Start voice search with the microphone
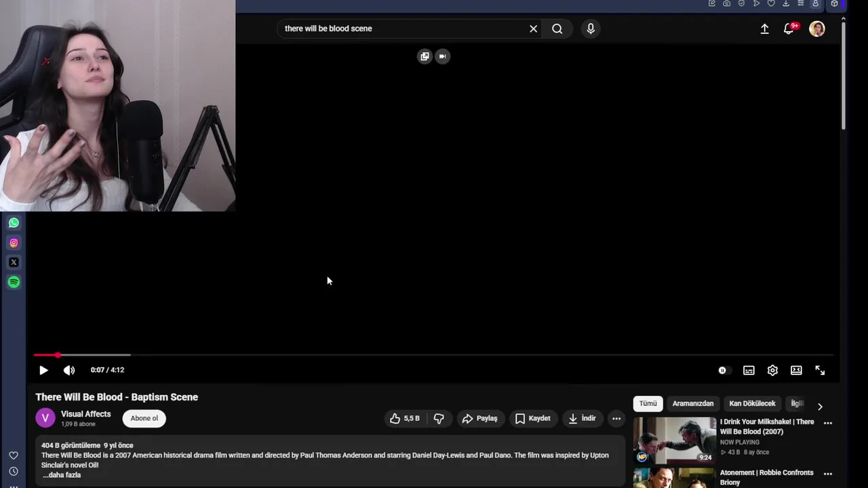This screenshot has height=488, width=868. 591,28
